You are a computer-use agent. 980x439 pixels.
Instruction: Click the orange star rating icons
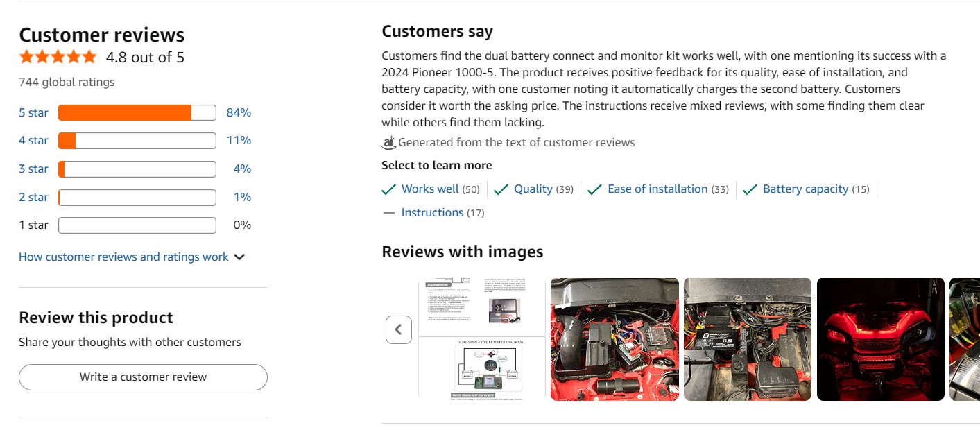[58, 57]
